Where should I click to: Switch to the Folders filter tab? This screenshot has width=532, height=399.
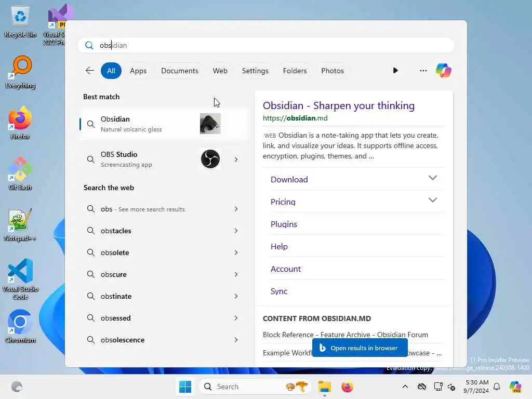[x=295, y=71]
